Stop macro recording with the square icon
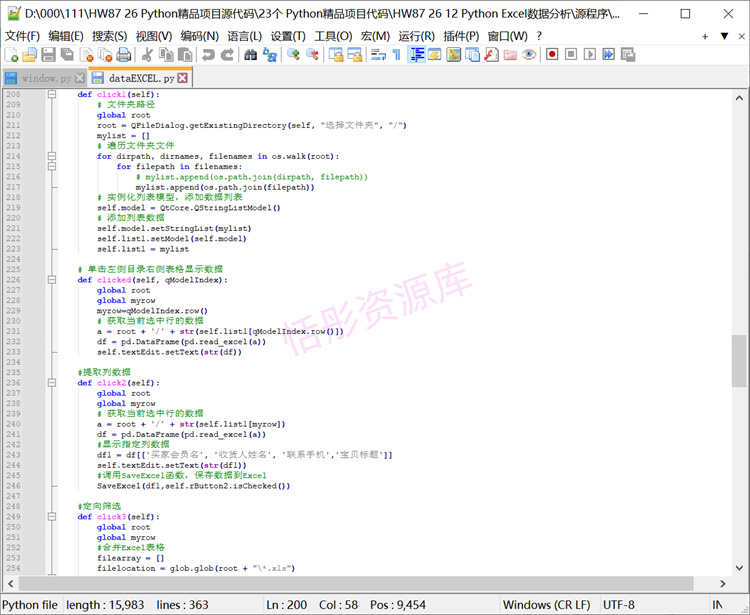Viewport: 750px width, 615px height. coord(571,55)
